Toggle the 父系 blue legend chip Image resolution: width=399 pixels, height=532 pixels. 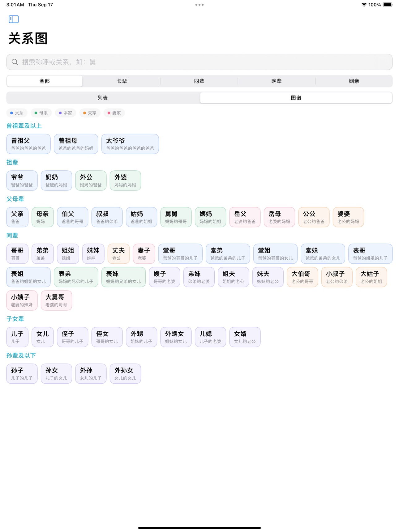pos(17,113)
